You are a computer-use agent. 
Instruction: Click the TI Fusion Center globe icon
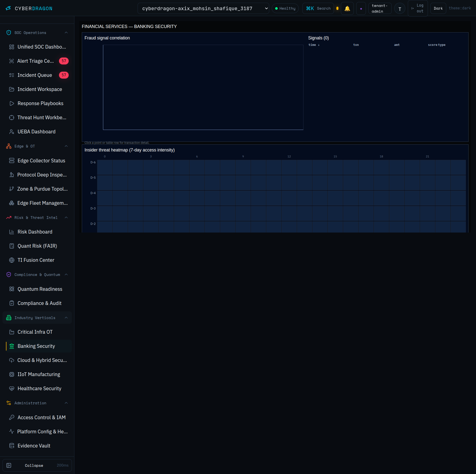[x=12, y=260]
